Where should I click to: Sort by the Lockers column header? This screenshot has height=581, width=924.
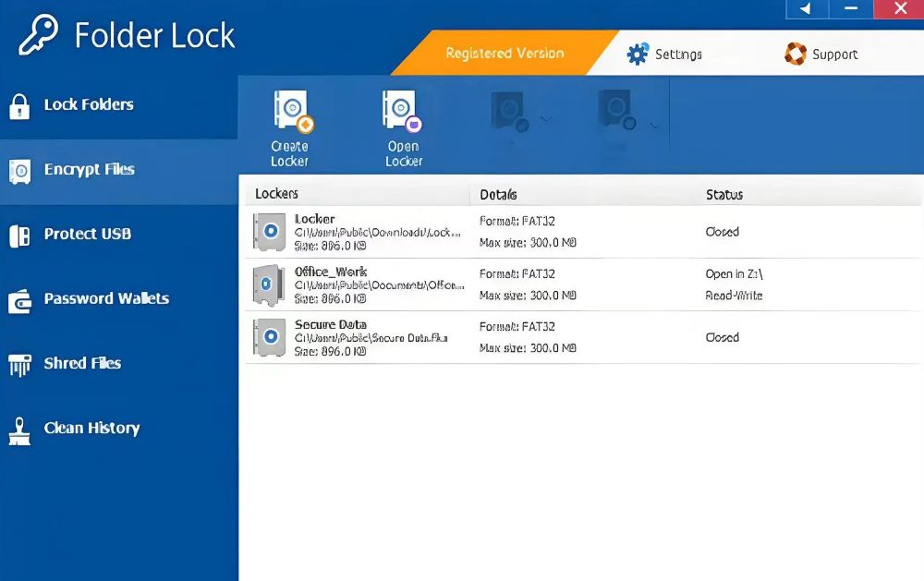tap(277, 194)
